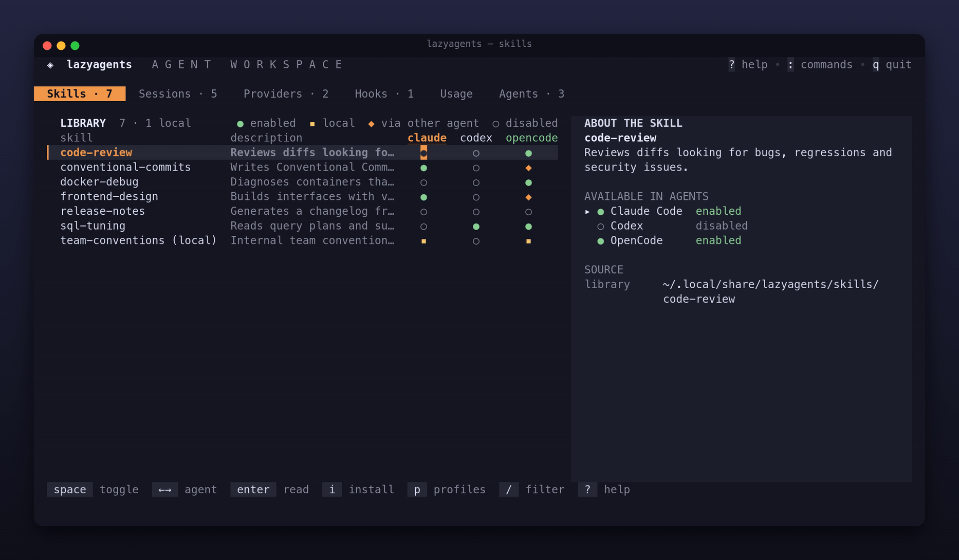
Task: Click the install key hint
Action: pyautogui.click(x=358, y=490)
